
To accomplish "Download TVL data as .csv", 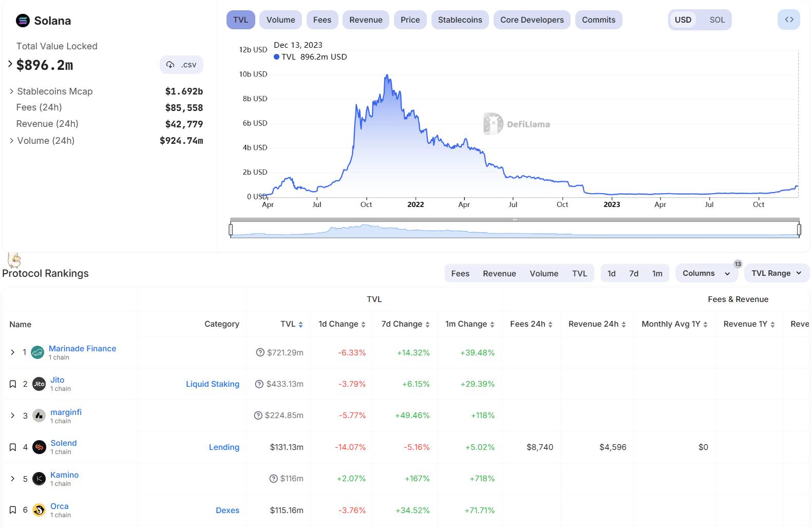I will click(x=181, y=65).
